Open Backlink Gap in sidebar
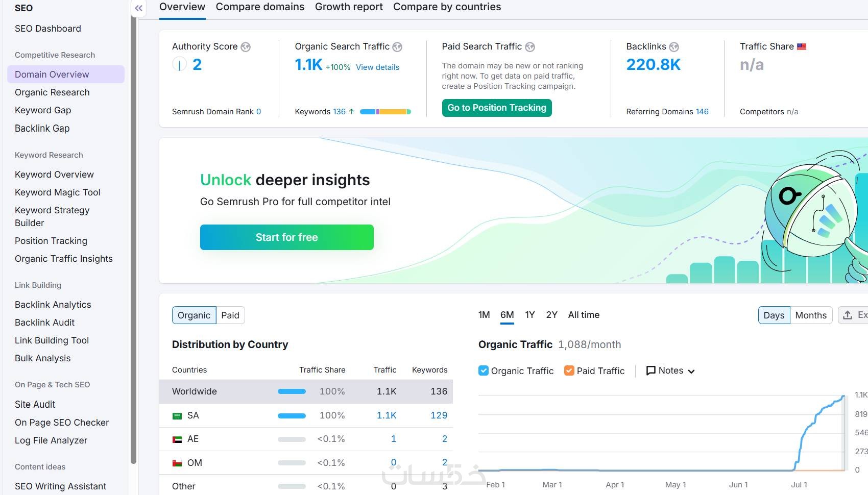The height and width of the screenshot is (495, 868). (42, 128)
